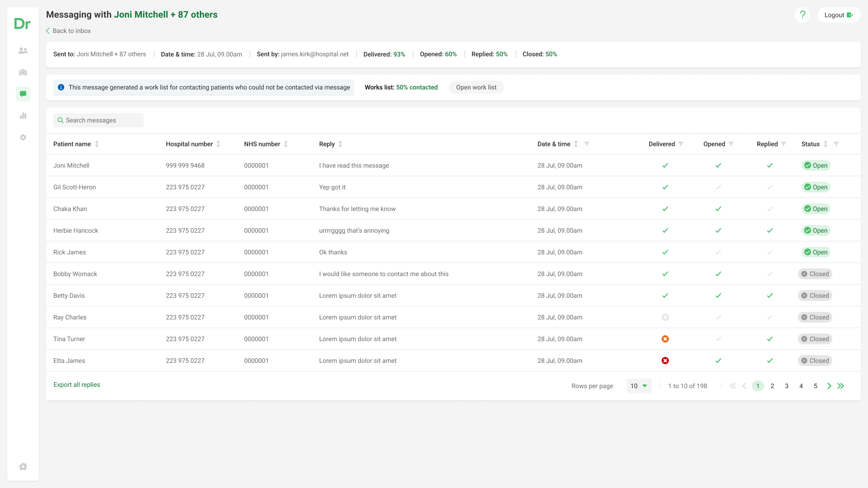Click the help question mark icon
This screenshot has height=488, width=868.
(802, 14)
